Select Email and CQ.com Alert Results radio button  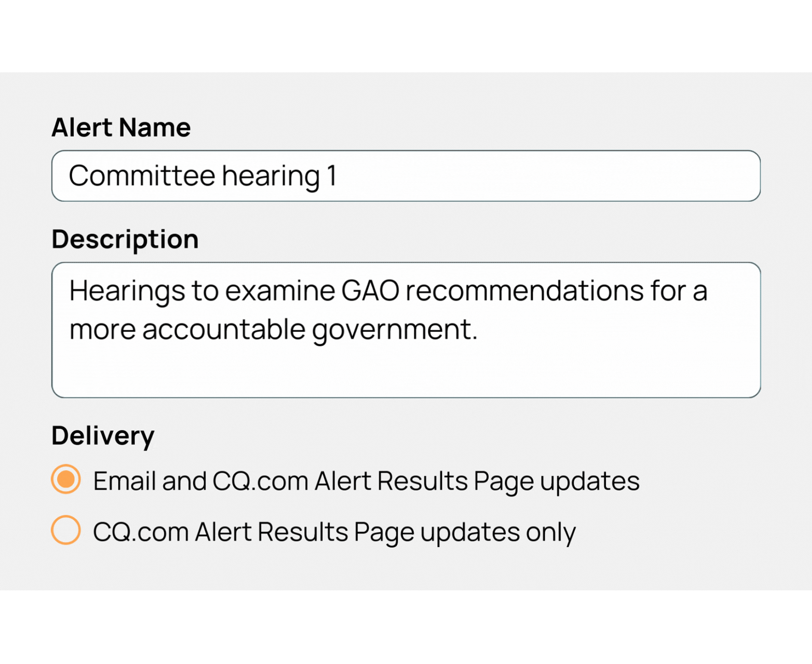[66, 479]
